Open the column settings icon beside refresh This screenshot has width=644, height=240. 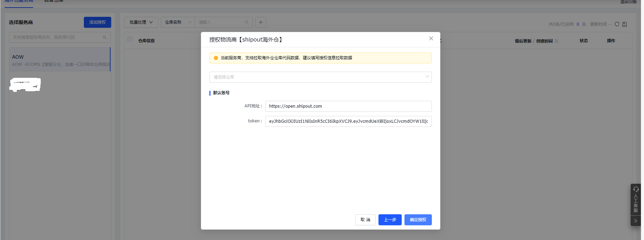click(x=624, y=24)
